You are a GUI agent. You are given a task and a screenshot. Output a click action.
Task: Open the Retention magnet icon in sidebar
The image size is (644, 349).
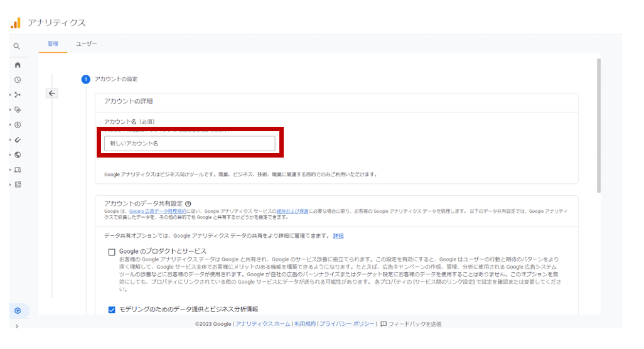(x=18, y=139)
